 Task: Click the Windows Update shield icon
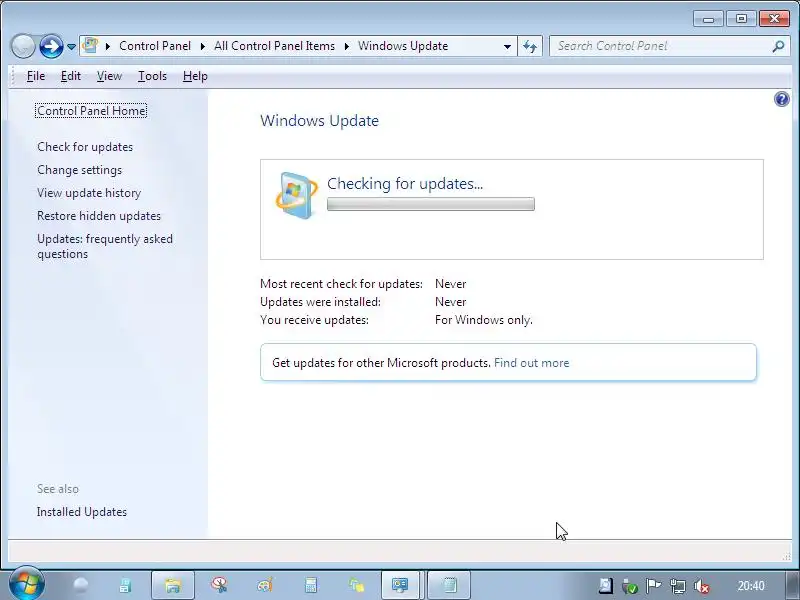click(x=296, y=195)
